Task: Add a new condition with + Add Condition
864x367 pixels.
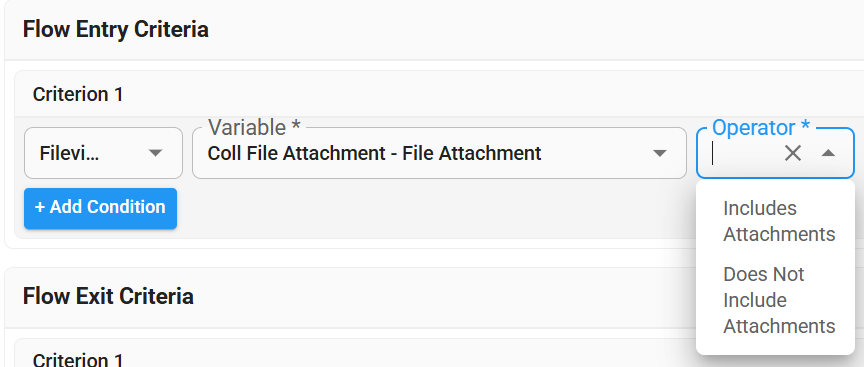Action: [100, 208]
